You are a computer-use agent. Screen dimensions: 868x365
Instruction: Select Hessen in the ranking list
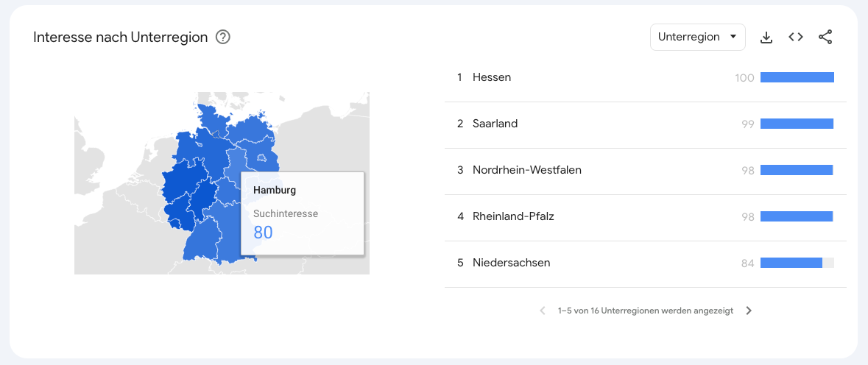pyautogui.click(x=645, y=78)
